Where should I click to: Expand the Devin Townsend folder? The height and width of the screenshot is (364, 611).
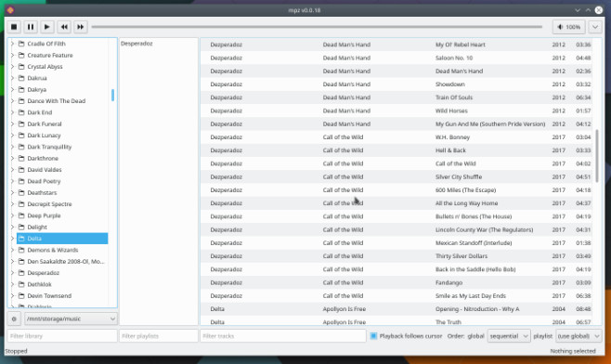[12, 296]
